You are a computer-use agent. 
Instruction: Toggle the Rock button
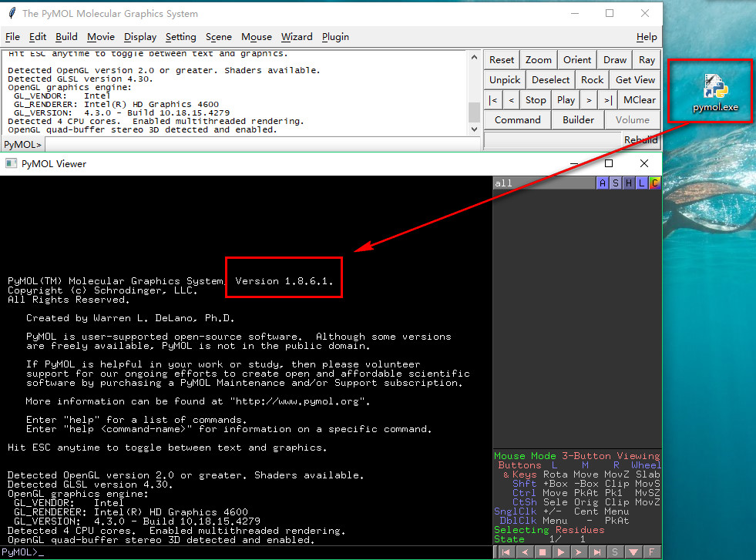pos(592,80)
